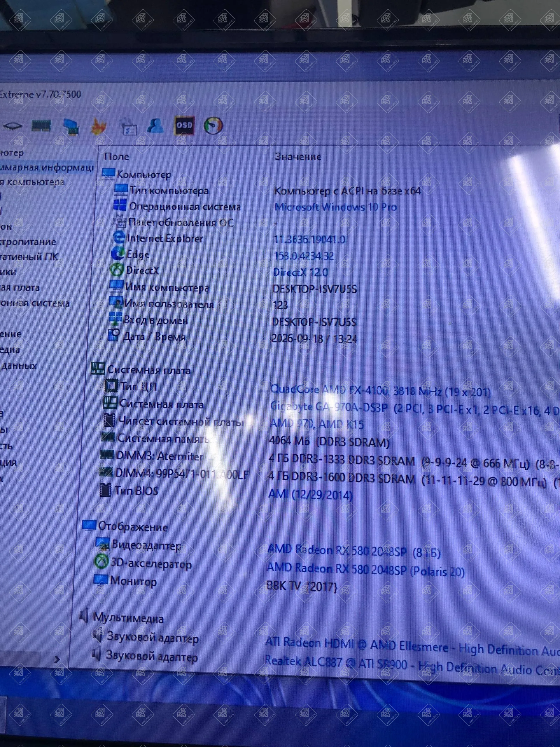
Task: Click the flame stability test icon
Action: pos(99,127)
